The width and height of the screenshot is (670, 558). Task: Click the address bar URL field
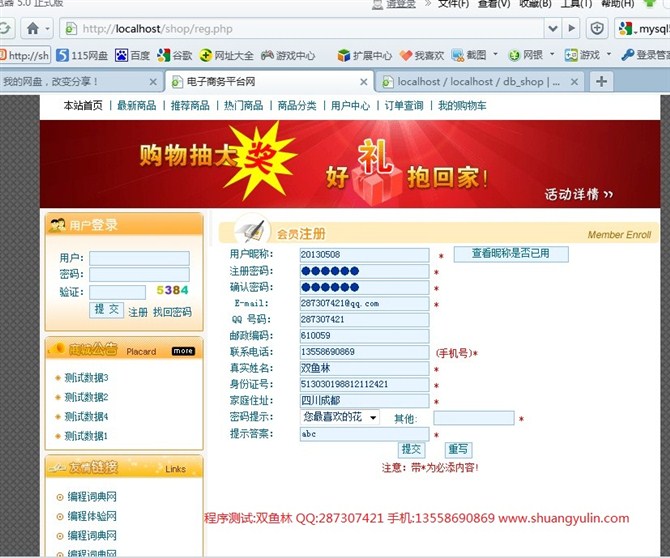point(301,29)
